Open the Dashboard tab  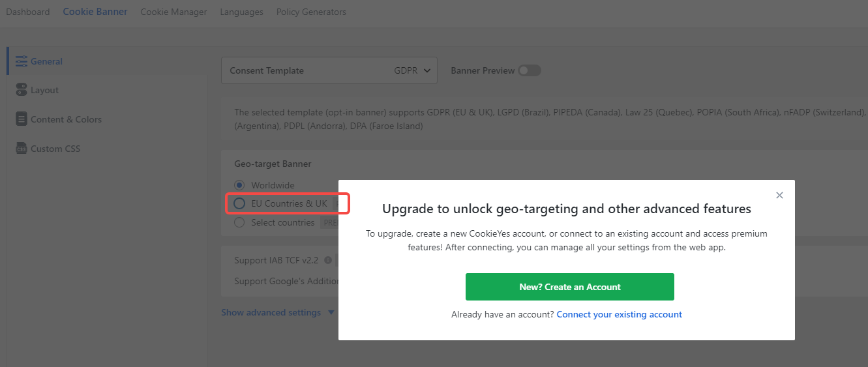pyautogui.click(x=28, y=12)
